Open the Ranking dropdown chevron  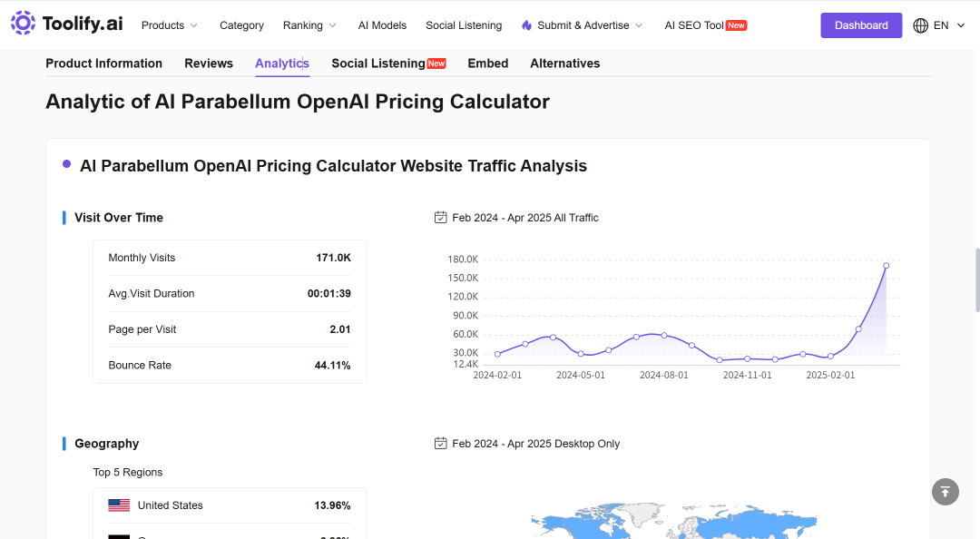(332, 25)
